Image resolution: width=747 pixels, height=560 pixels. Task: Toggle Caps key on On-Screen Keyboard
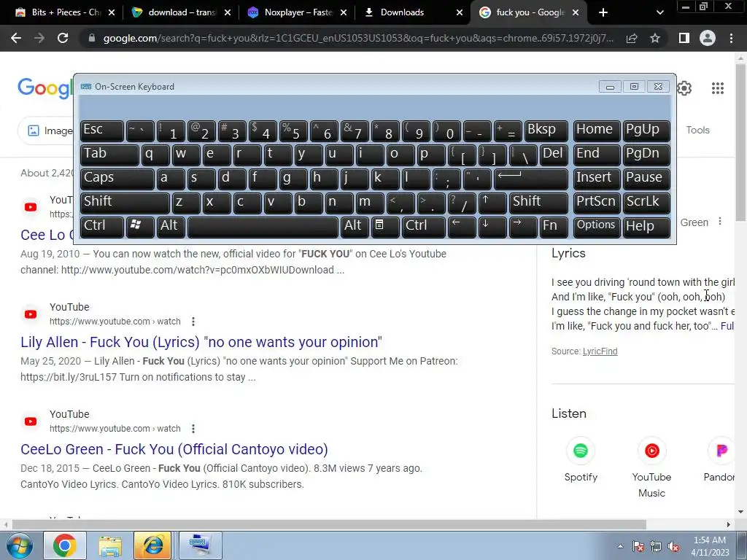click(117, 178)
